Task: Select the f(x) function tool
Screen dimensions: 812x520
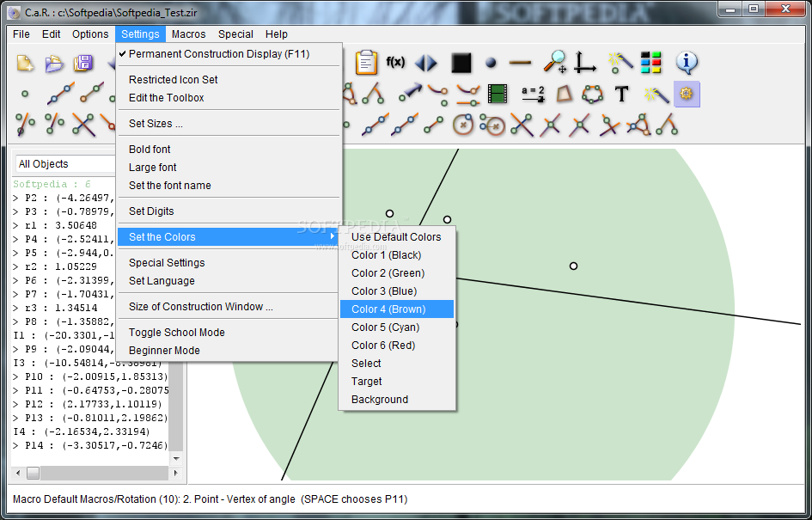Action: coord(395,62)
